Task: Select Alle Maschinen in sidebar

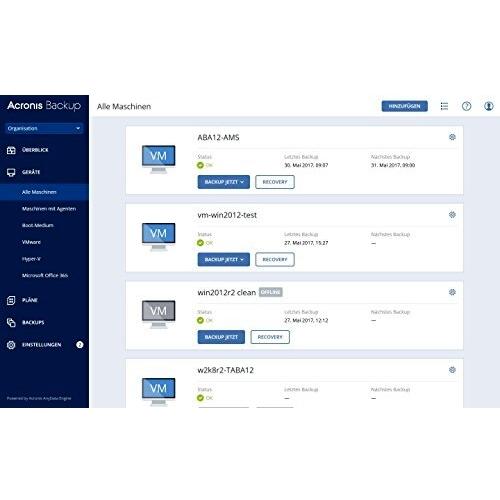Action: (44, 192)
